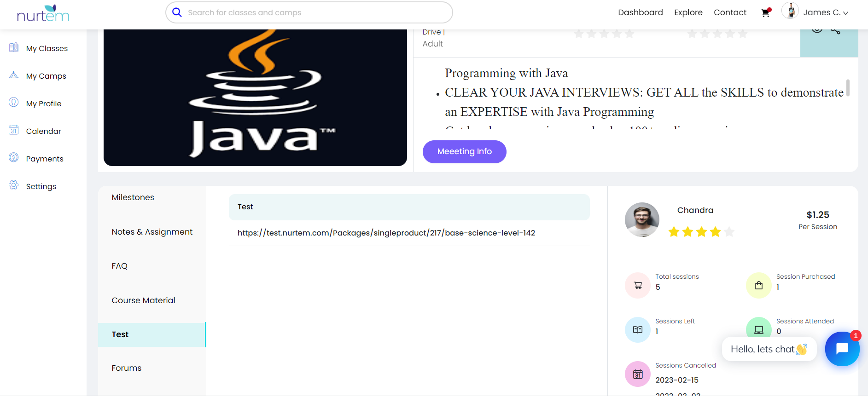This screenshot has width=868, height=397.
Task: Click the Payments dollar icon
Action: pyautogui.click(x=14, y=158)
